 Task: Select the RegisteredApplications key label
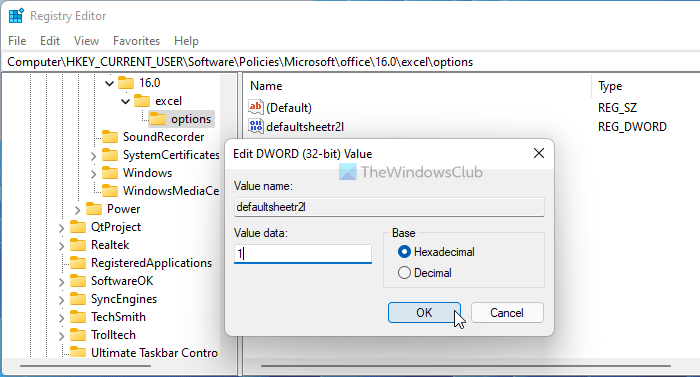(x=151, y=263)
